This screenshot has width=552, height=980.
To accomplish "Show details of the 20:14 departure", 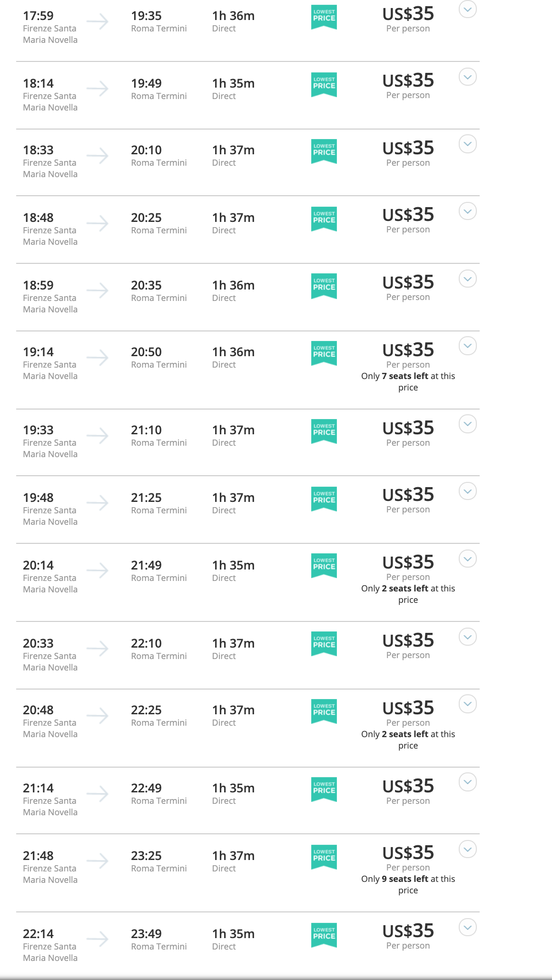I will (468, 559).
